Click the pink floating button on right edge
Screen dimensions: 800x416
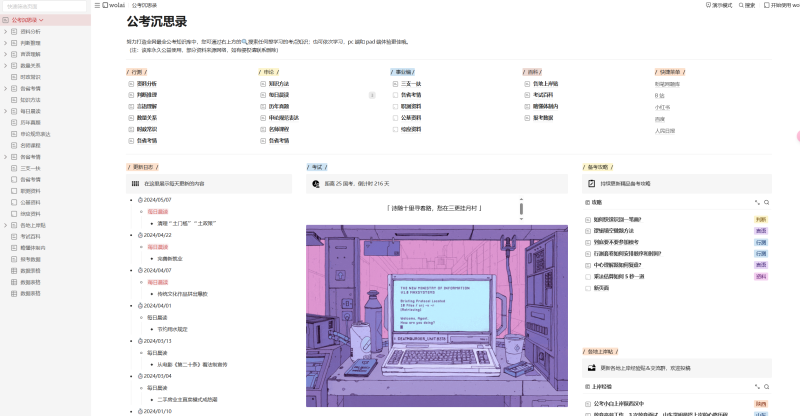797,135
